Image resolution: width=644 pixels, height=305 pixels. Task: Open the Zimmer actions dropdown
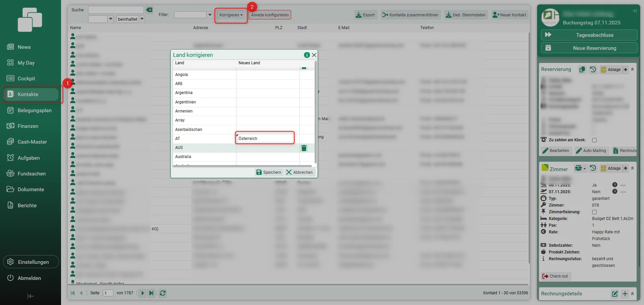pos(580,168)
